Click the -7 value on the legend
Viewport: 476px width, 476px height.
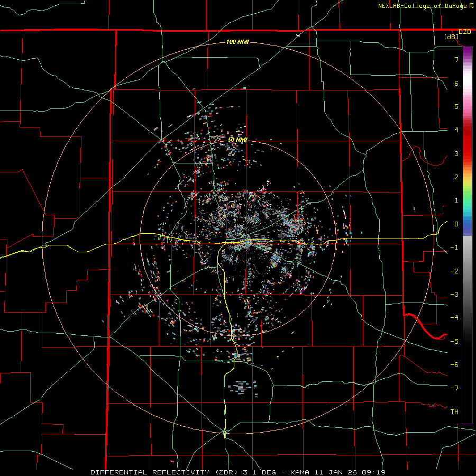(454, 388)
